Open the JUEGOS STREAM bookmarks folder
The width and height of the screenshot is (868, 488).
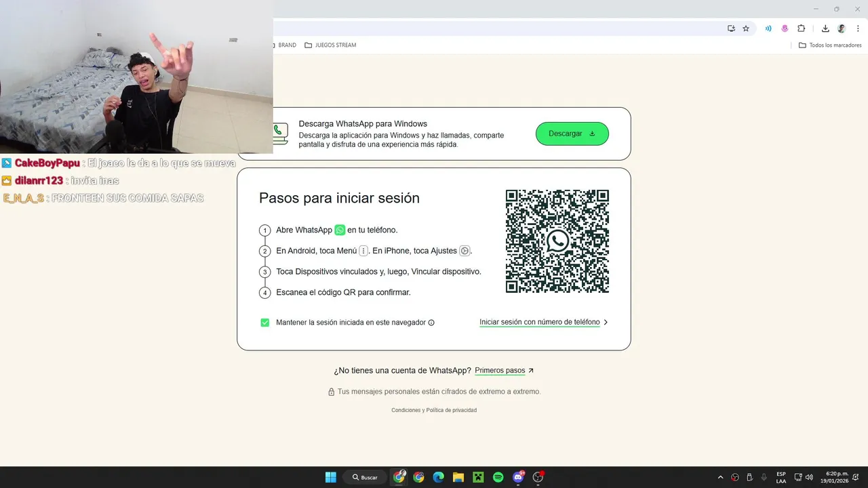(x=330, y=45)
